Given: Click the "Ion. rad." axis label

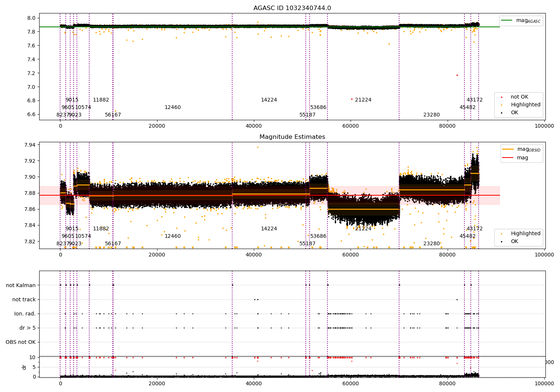Looking at the screenshot, I should (25, 314).
